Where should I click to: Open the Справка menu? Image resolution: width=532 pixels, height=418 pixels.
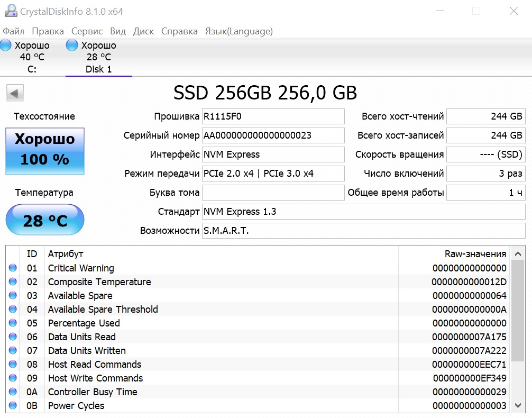tap(179, 31)
